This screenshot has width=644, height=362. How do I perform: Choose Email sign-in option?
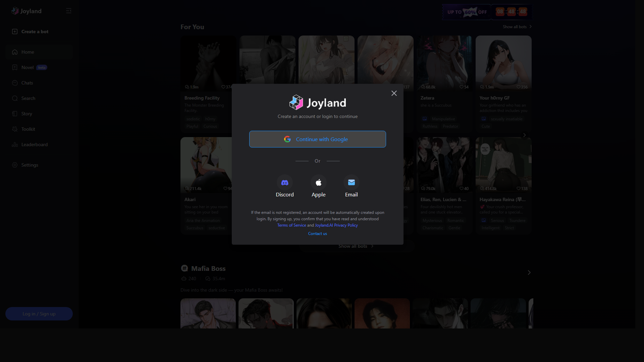click(351, 183)
